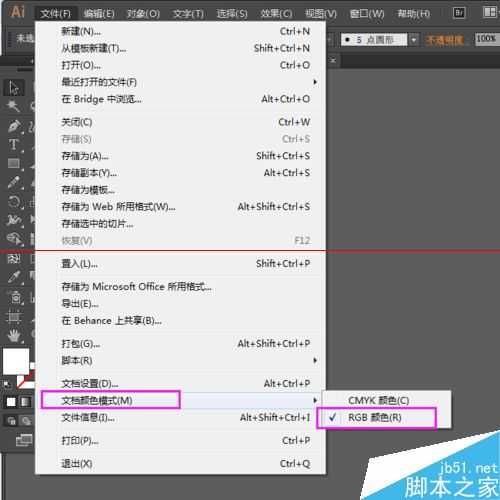Click the Draw Behind mode icon
The width and height of the screenshot is (500, 500).
coord(26,421)
